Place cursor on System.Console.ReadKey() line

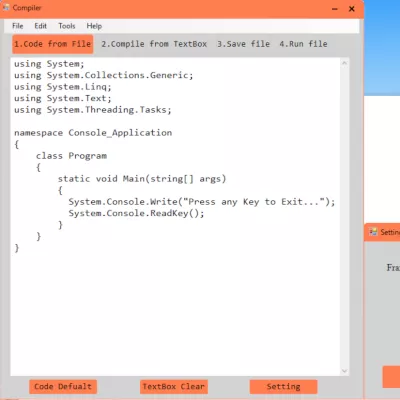coord(136,213)
